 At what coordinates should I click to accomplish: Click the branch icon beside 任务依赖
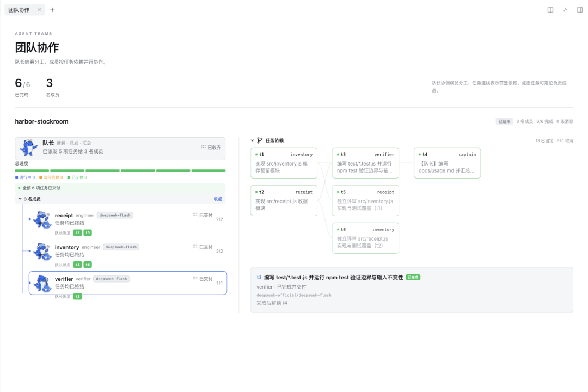tap(260, 140)
